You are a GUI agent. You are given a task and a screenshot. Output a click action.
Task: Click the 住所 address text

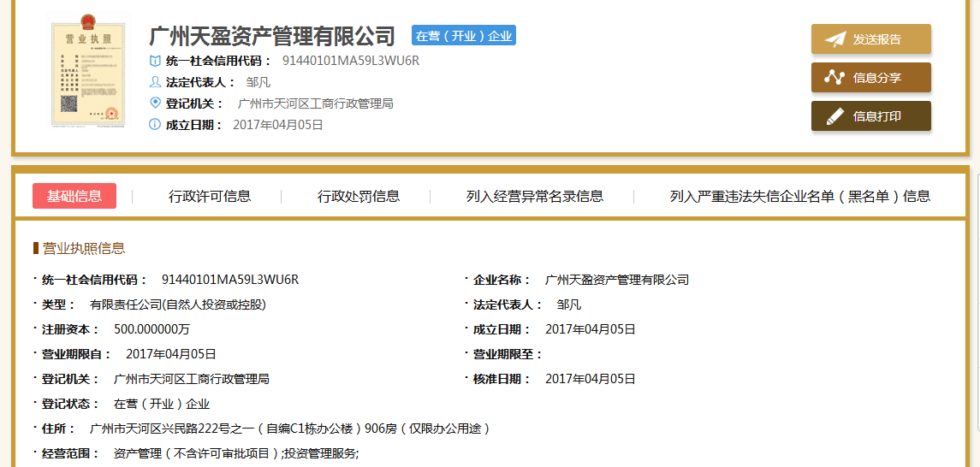pyautogui.click(x=289, y=429)
